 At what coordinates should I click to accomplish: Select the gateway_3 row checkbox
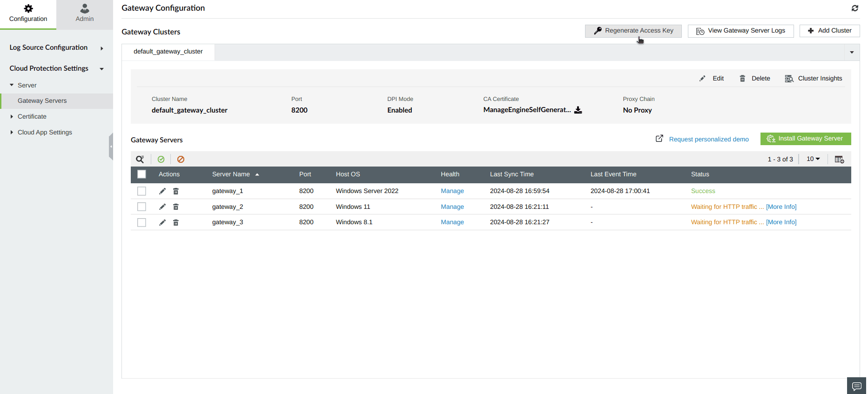pyautogui.click(x=142, y=222)
